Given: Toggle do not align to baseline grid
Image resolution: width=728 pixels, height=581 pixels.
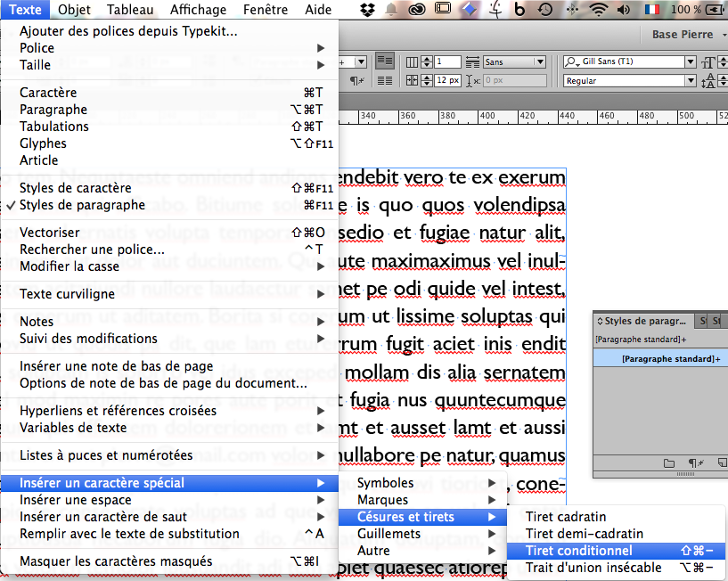Looking at the screenshot, I should point(384,61).
